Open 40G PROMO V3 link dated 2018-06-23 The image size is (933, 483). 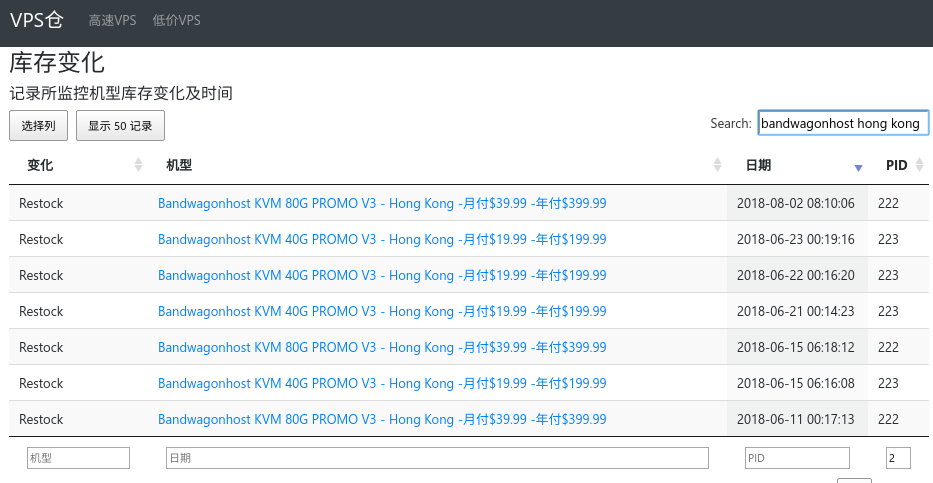click(x=382, y=239)
